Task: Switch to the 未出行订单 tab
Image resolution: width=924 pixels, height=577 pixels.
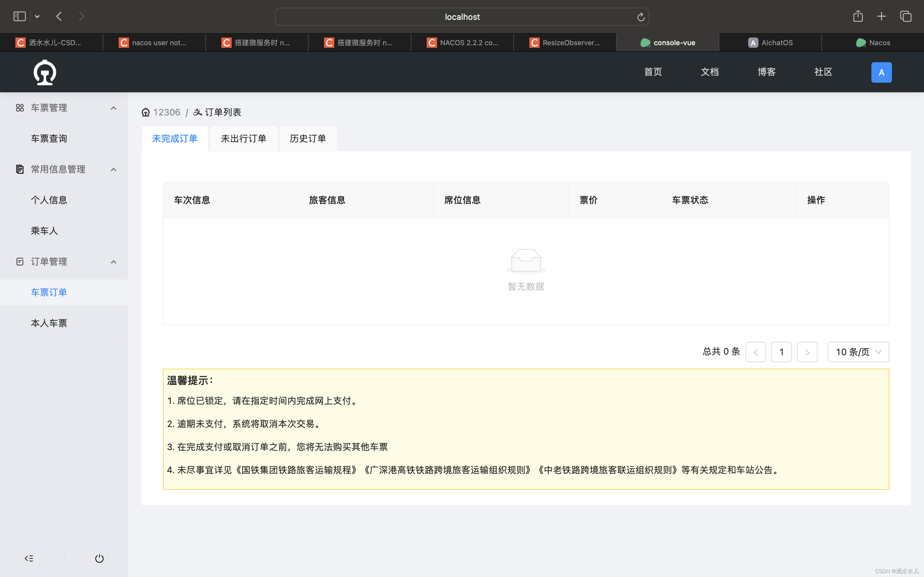Action: 244,138
